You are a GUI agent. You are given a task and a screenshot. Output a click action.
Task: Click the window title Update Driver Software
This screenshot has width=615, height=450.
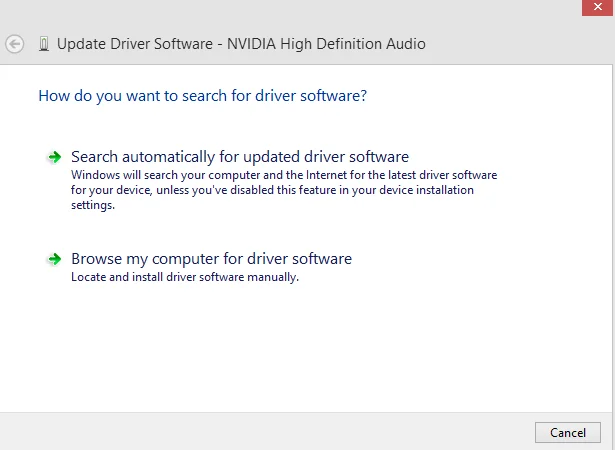pyautogui.click(x=241, y=44)
